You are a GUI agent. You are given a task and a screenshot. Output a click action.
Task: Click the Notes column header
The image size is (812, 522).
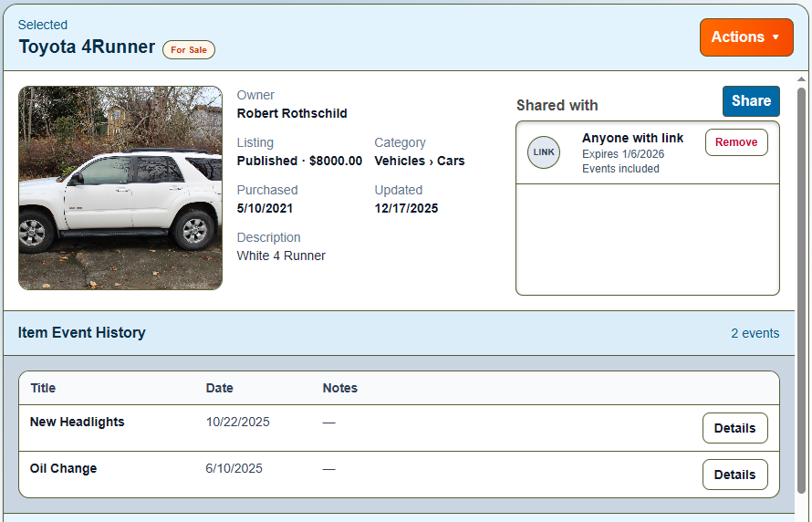(x=339, y=388)
